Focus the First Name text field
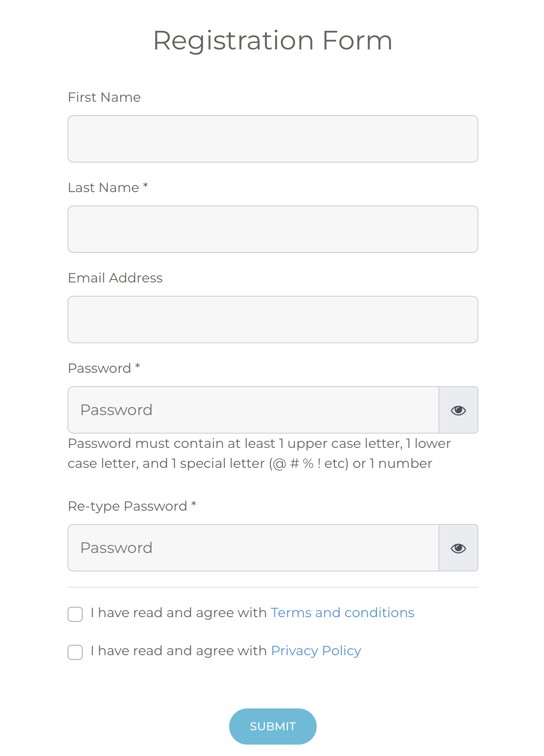The image size is (544, 756). click(273, 139)
